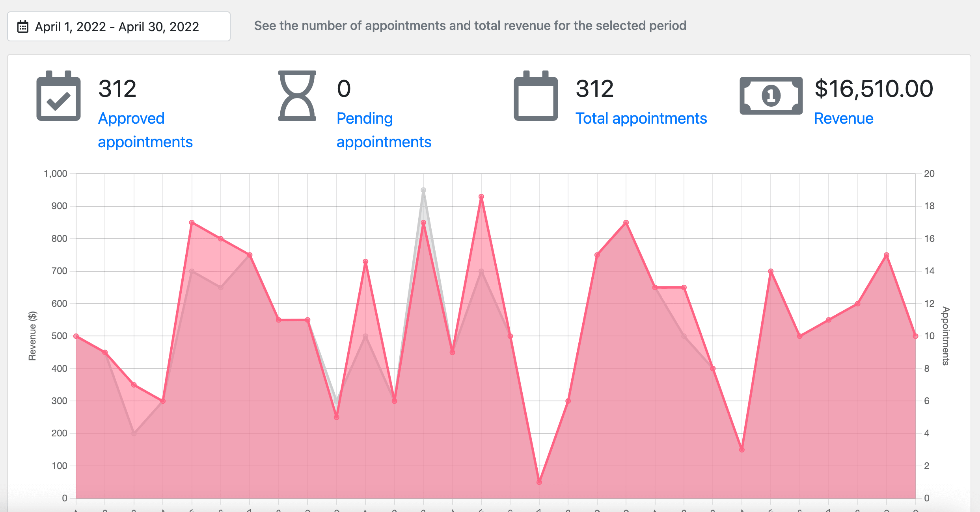Select the $16,510.00 revenue figure
Image resolution: width=980 pixels, height=512 pixels.
(874, 89)
